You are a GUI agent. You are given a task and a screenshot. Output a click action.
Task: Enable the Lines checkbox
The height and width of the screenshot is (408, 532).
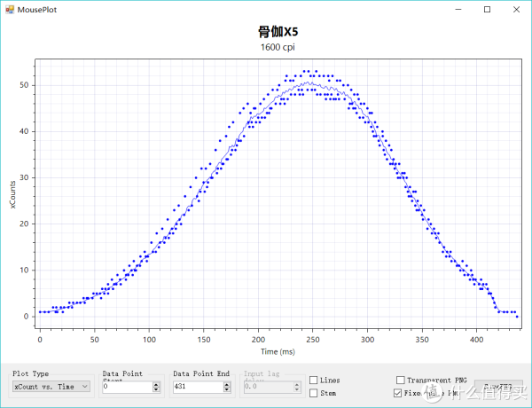click(314, 381)
